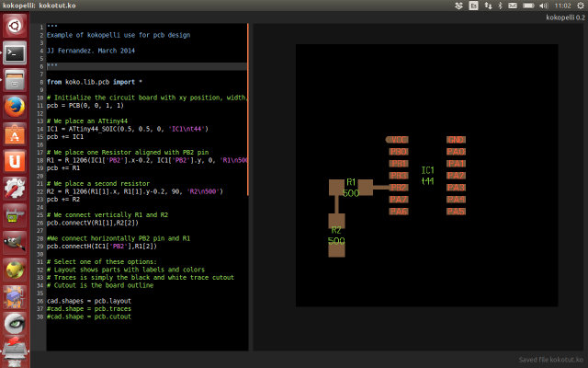Click the yellow sphere dock icon
Screen dimensions: 588x368
(x=15, y=270)
